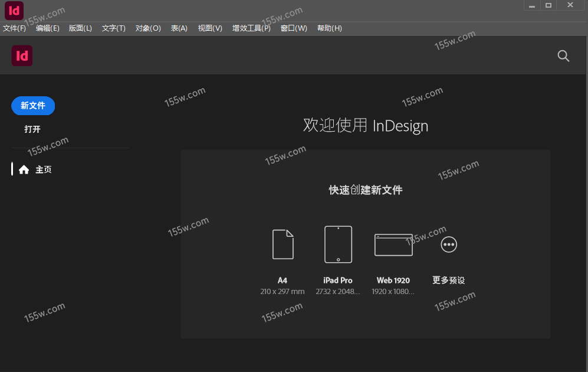Click the home icon beside 主页
The height and width of the screenshot is (372, 588).
coord(24,169)
